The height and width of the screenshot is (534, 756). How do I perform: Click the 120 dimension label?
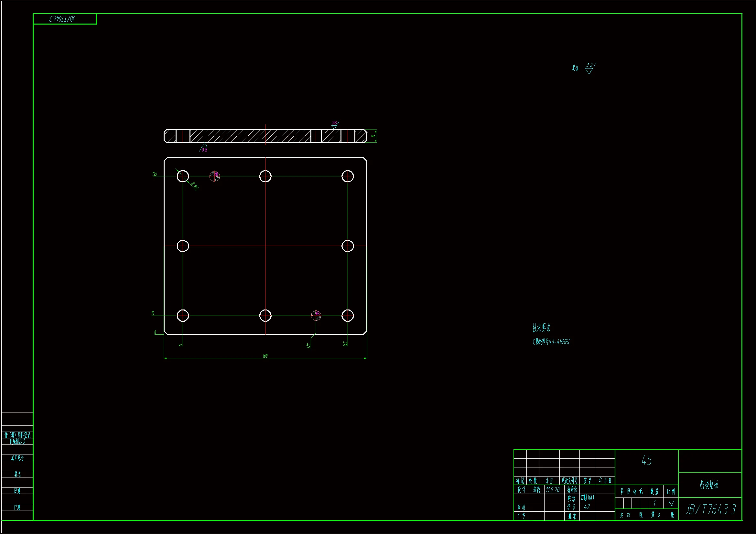tap(308, 345)
